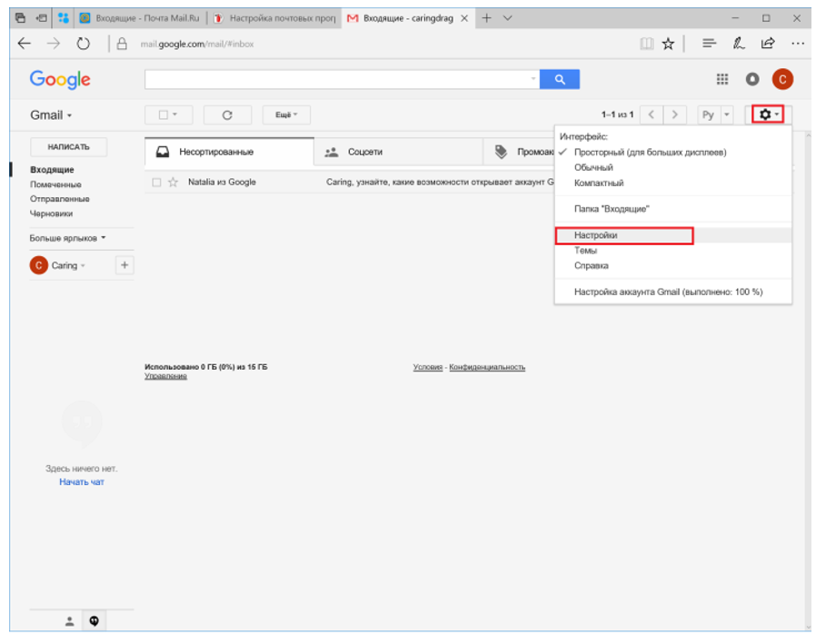Viewport: 826px width, 644px height.
Task: Open Настройка аккаунта Gmail menu entry
Action: click(668, 292)
